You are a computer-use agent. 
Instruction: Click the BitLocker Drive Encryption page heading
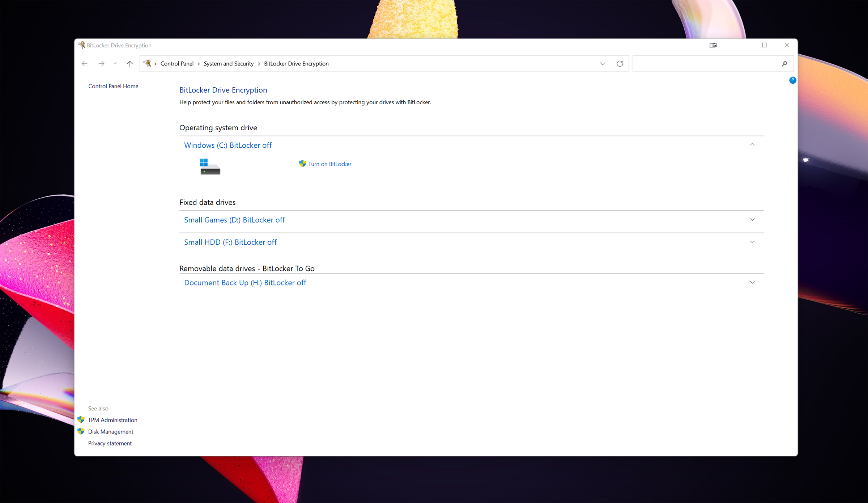pyautogui.click(x=223, y=90)
